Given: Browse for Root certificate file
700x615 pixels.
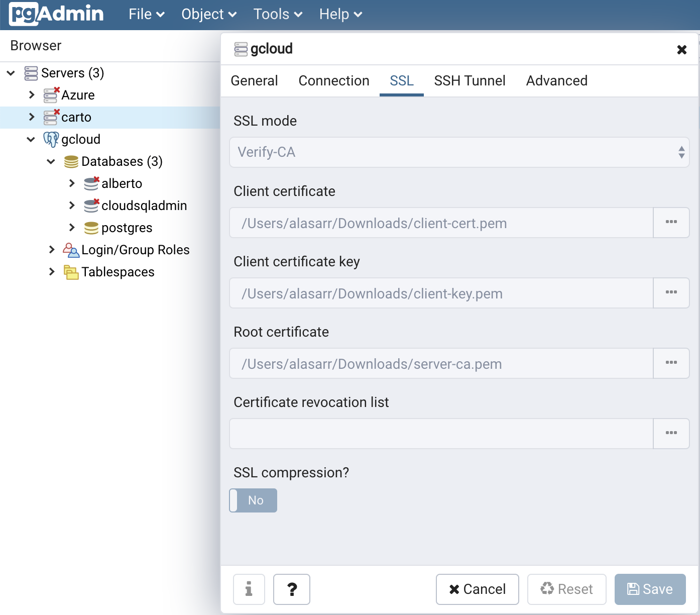Looking at the screenshot, I should click(x=671, y=363).
